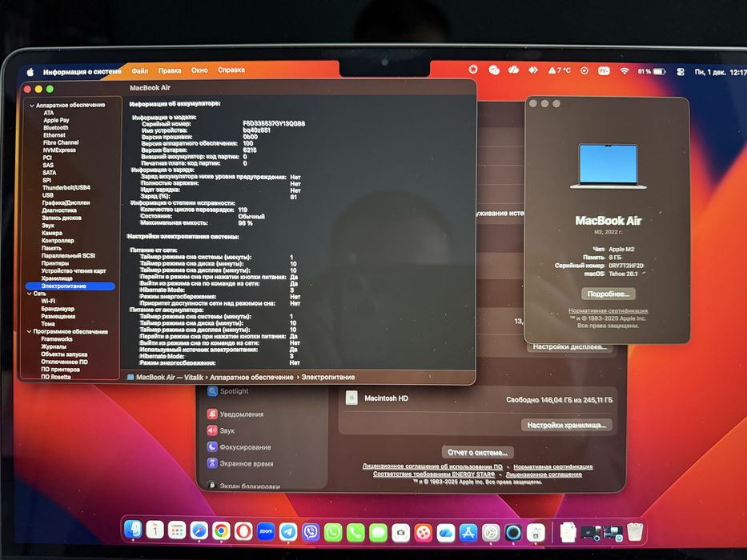The image size is (747, 560).
Task: Click Настройки хранилища... button
Action: coord(566,425)
